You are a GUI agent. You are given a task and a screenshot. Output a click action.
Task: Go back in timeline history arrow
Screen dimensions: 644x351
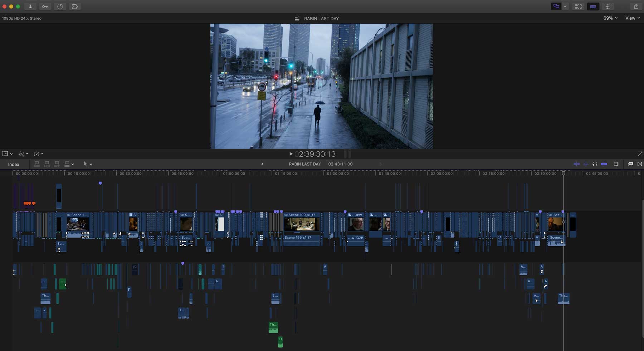point(262,164)
